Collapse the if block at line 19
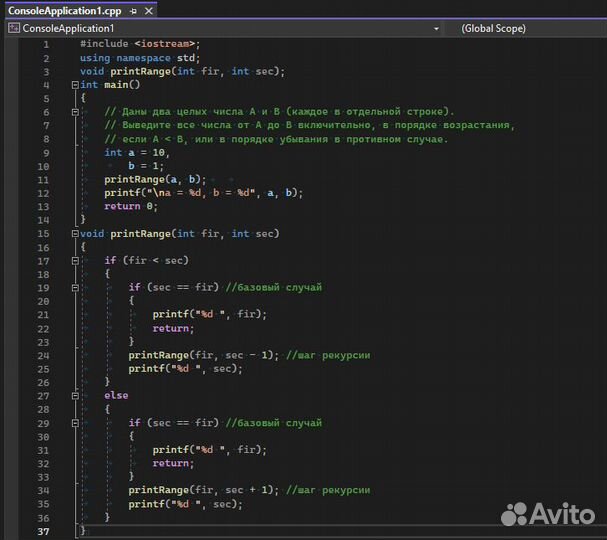The width and height of the screenshot is (607, 540). click(x=75, y=288)
